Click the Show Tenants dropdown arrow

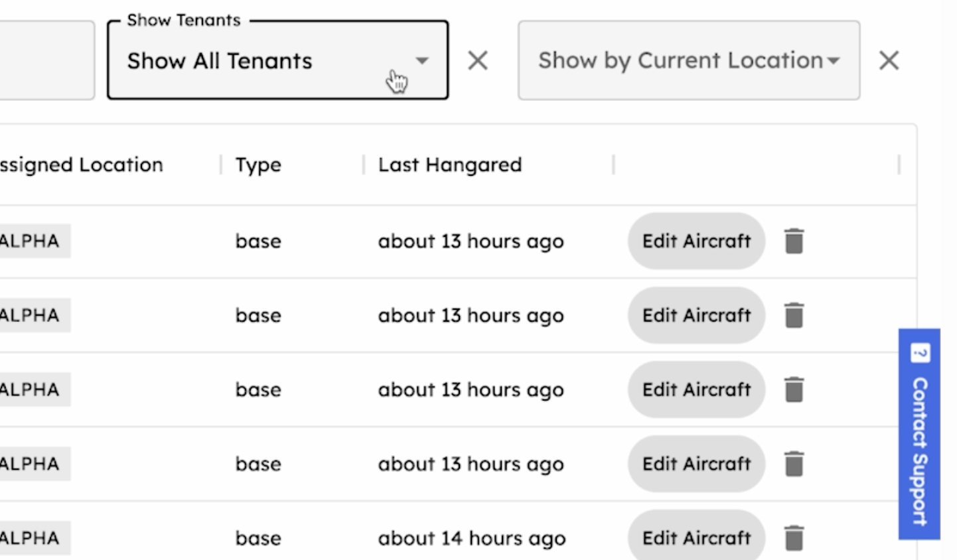click(x=422, y=60)
